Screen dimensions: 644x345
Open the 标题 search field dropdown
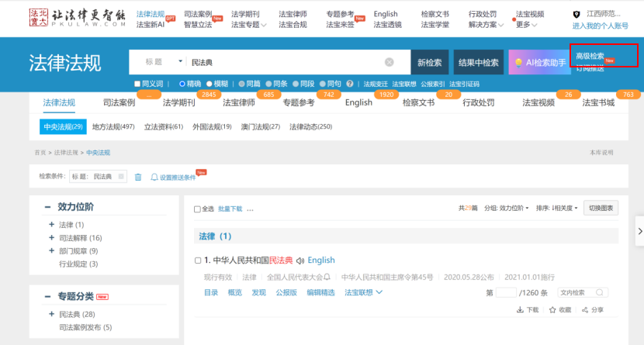coord(164,62)
